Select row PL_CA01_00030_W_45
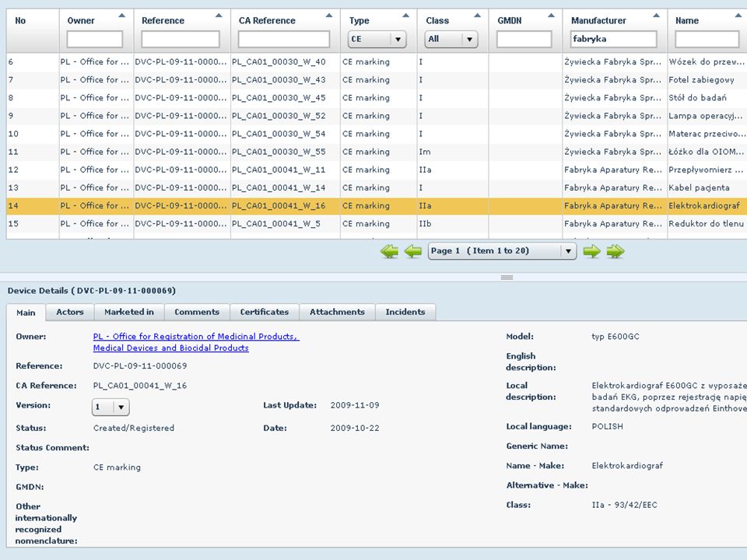 [377, 98]
